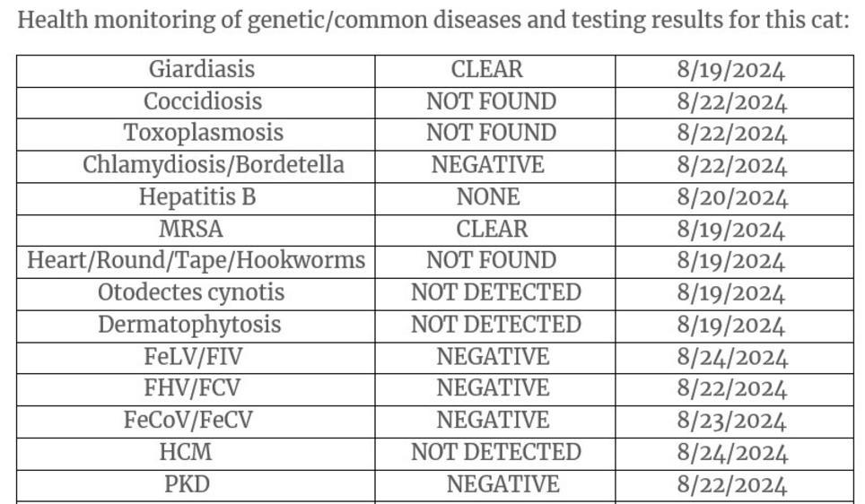Image resolution: width=865 pixels, height=504 pixels.
Task: Click the NONE result for Hepatitis B
Action: (x=488, y=197)
